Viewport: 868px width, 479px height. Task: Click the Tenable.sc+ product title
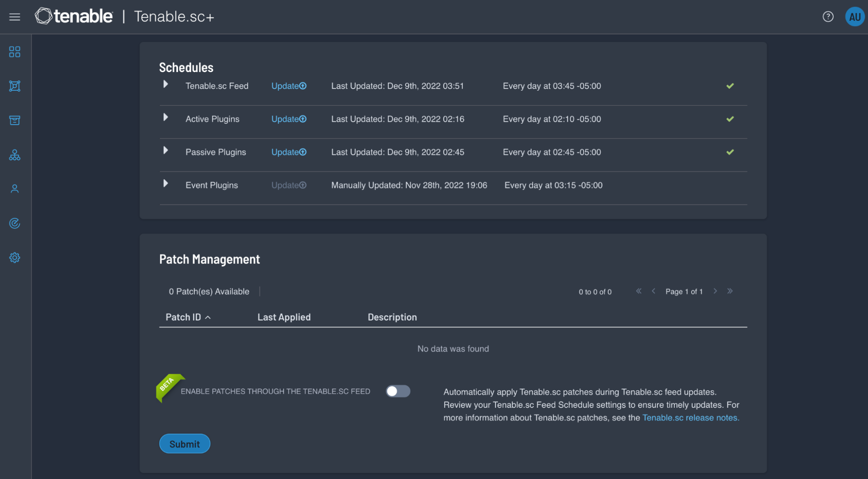coord(174,17)
